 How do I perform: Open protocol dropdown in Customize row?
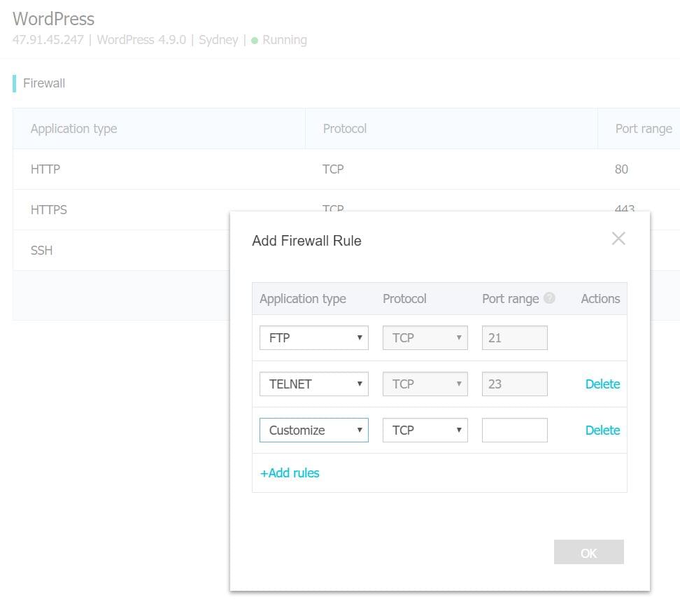[425, 430]
